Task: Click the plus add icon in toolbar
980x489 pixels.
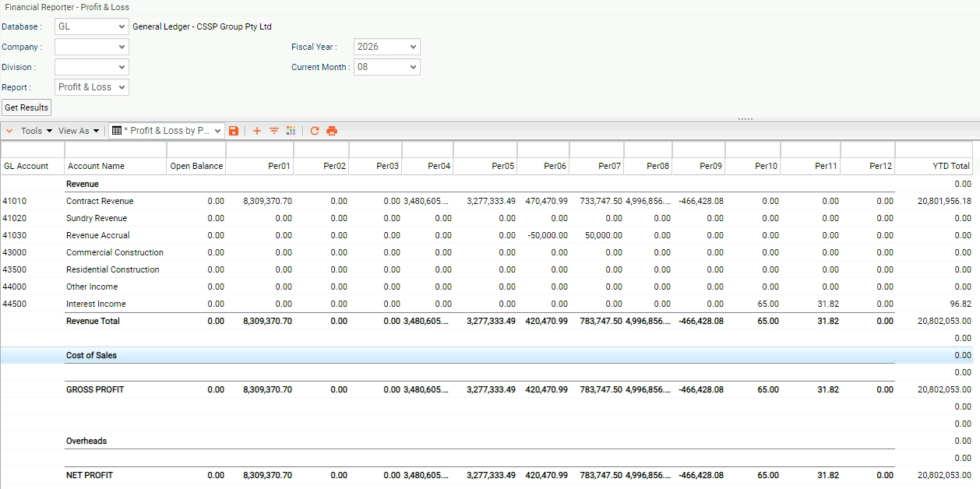Action: tap(257, 131)
